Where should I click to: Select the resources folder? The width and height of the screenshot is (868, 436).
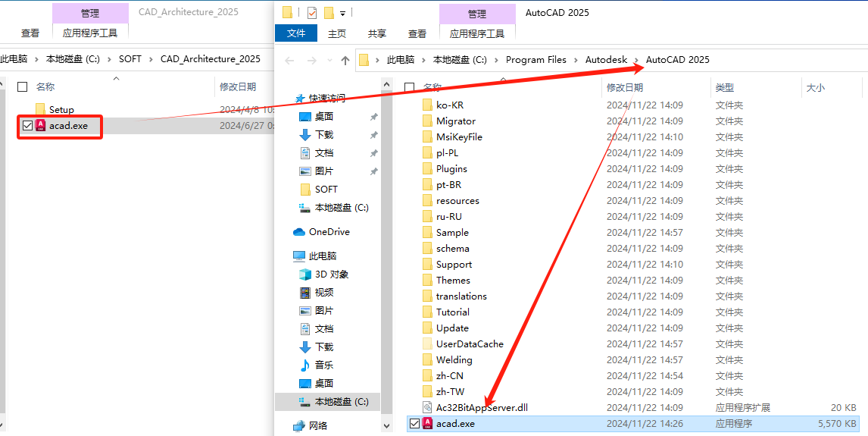[x=457, y=200]
